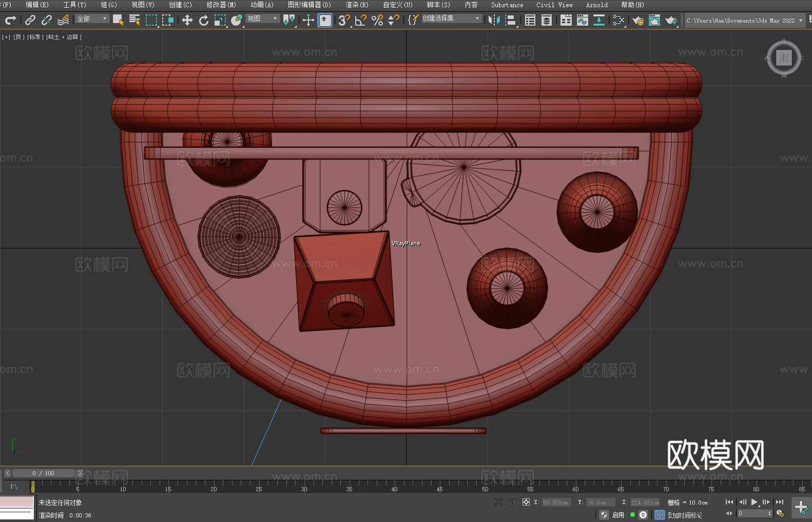Toggle 3D Snaps on or off
This screenshot has height=522, width=812.
click(x=344, y=20)
